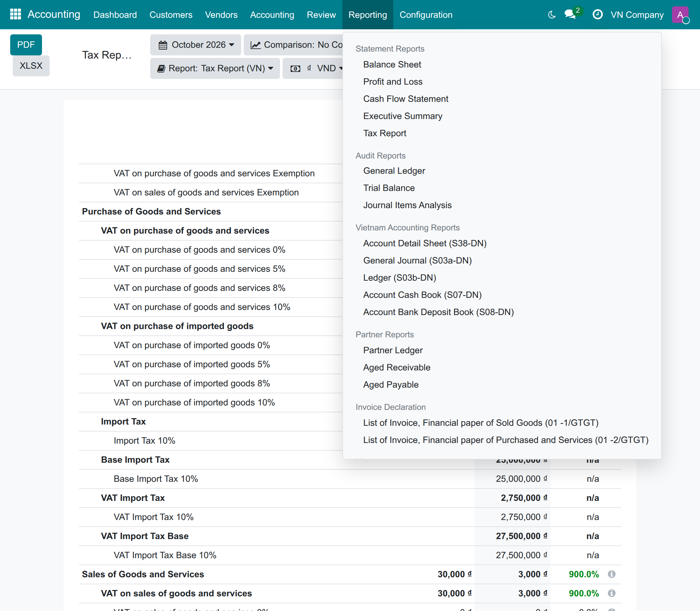This screenshot has height=611, width=700.
Task: Switch company via VN Company selector
Action: coord(637,15)
